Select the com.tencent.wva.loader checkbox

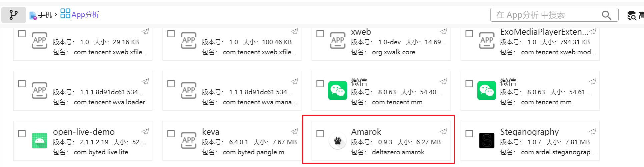(22, 84)
